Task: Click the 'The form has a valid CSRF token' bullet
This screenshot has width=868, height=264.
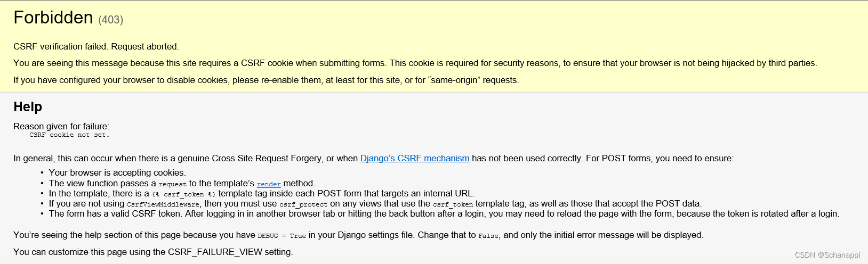Action: tap(444, 213)
